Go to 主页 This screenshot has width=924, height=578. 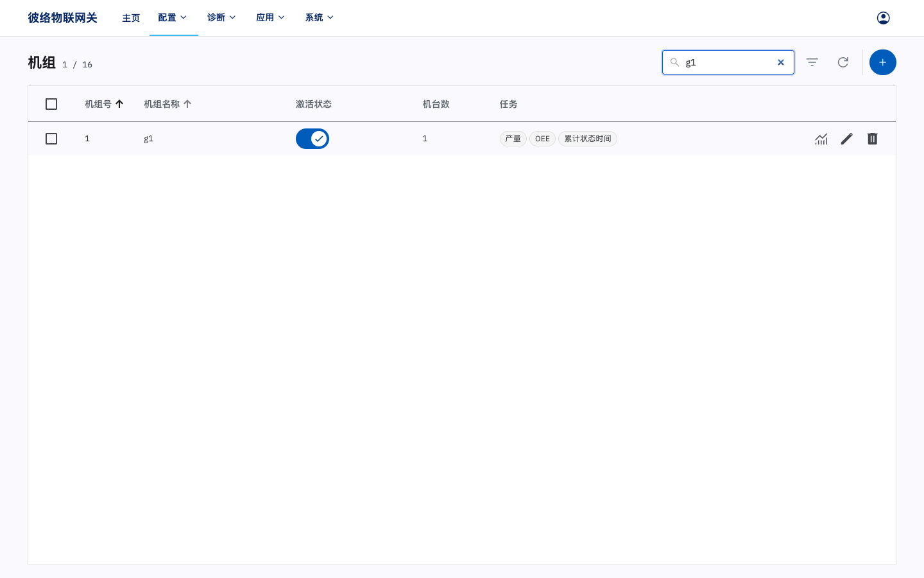(131, 18)
